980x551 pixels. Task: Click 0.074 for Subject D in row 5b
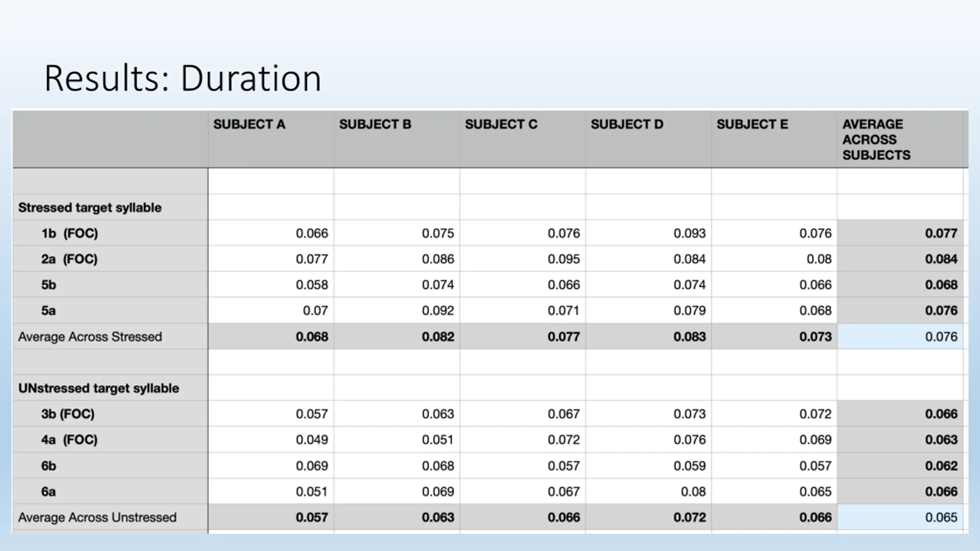(x=689, y=285)
